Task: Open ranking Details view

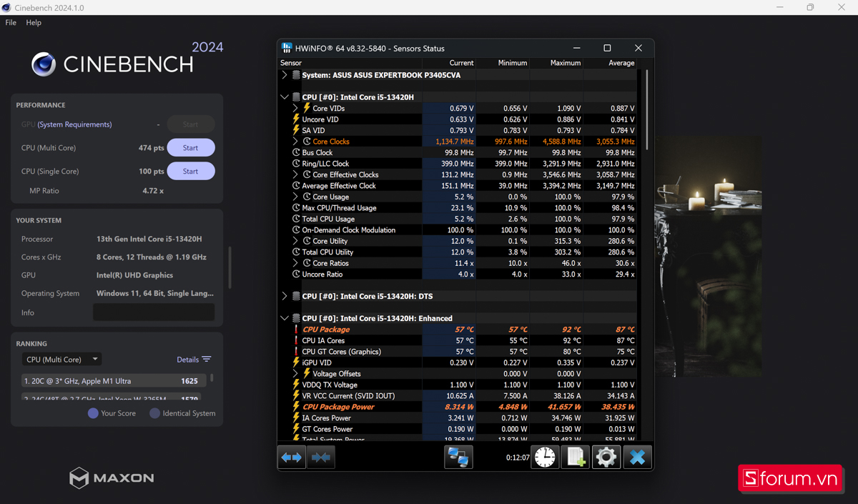Action: [x=188, y=359]
